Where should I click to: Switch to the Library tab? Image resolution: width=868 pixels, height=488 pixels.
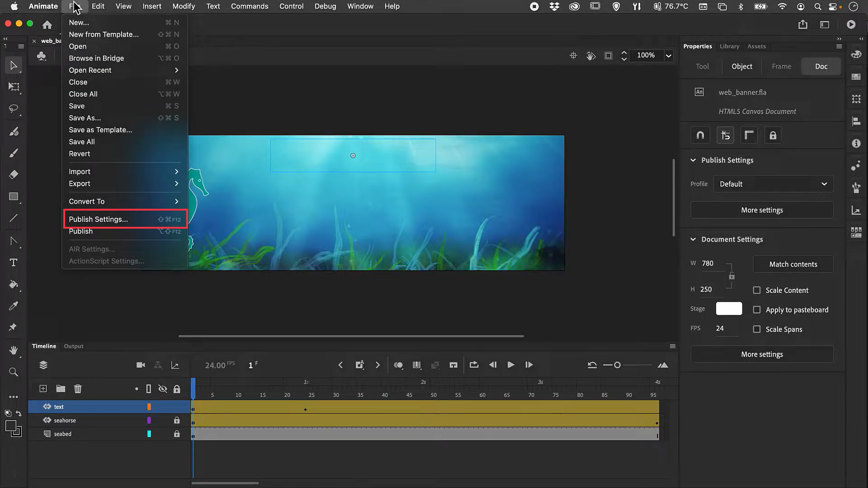[x=729, y=46]
